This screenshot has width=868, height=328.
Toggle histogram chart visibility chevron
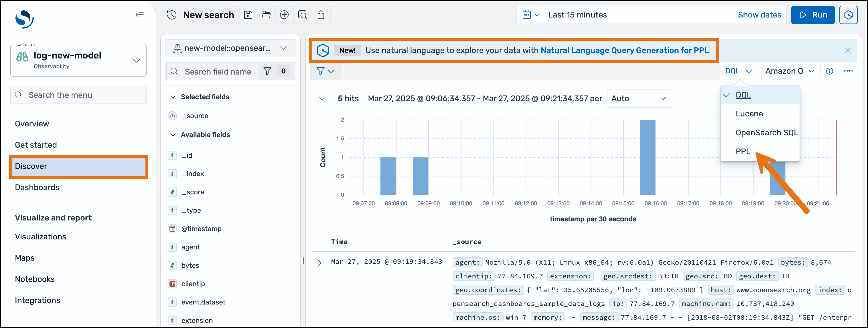click(321, 99)
